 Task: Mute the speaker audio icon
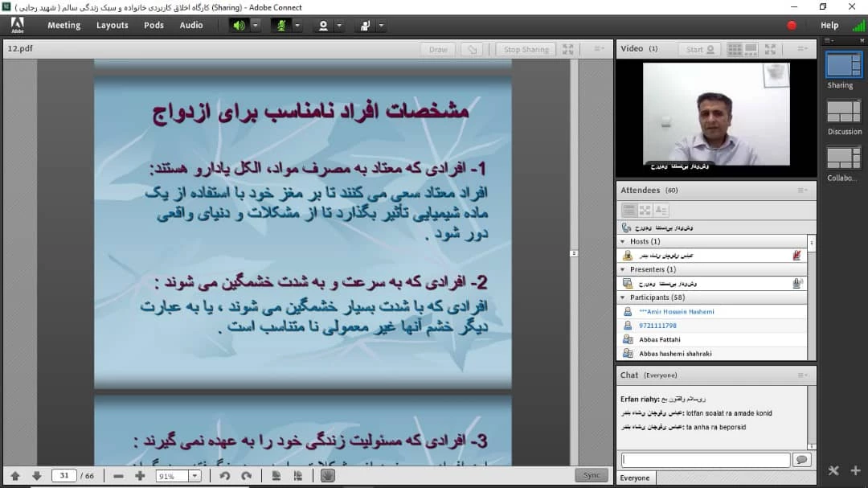tap(239, 25)
